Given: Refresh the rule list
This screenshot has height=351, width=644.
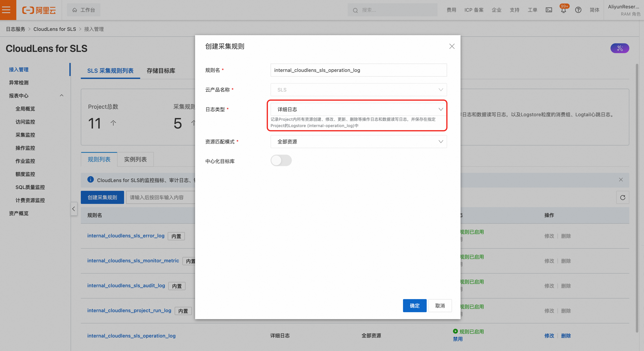Looking at the screenshot, I should pos(623,198).
